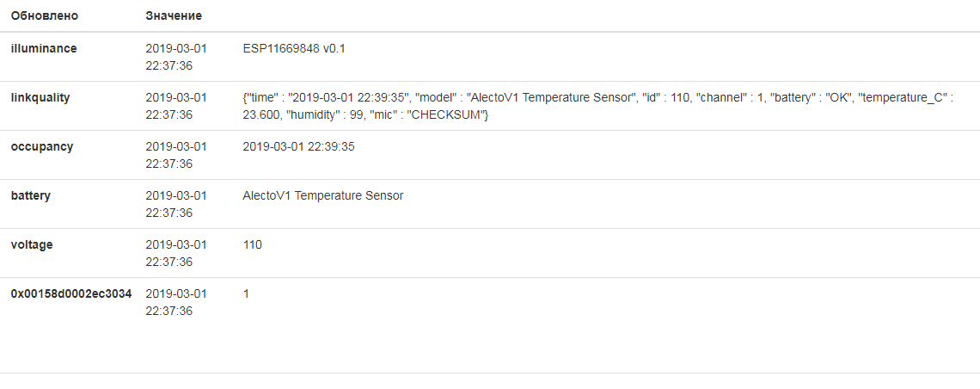The width and height of the screenshot is (980, 389).
Task: Click the 2019-03-01 22:39:35 occupancy value
Action: pos(299,146)
